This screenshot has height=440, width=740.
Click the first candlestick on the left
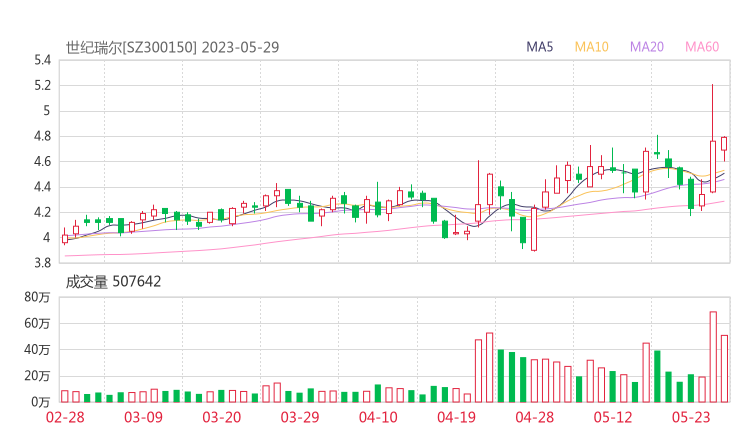click(x=65, y=238)
